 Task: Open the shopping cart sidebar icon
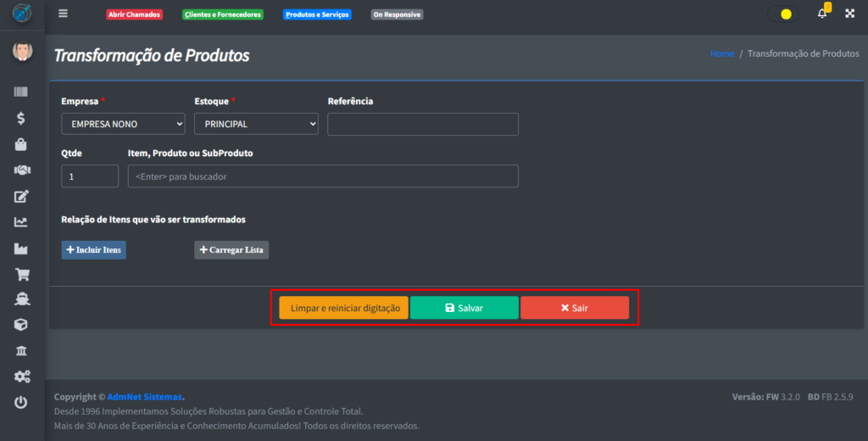pos(21,274)
